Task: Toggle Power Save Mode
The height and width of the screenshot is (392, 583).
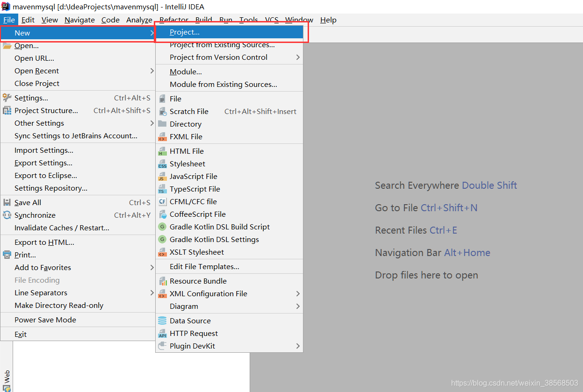Action: [78, 320]
